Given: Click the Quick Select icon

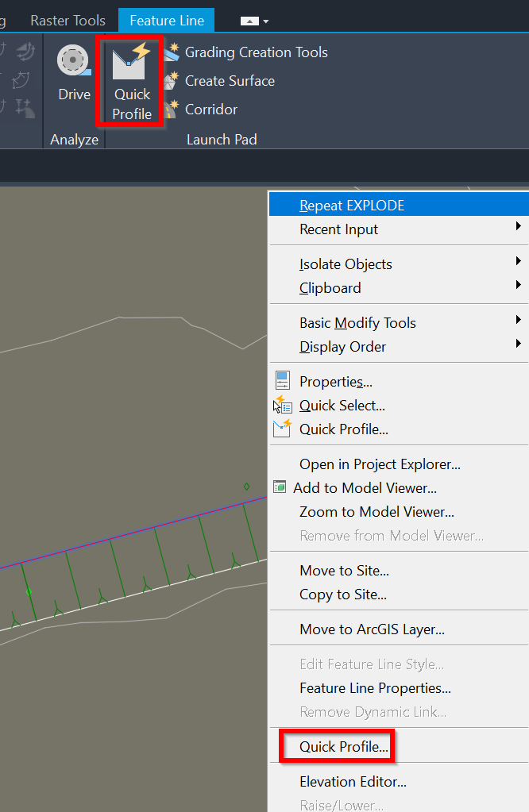Looking at the screenshot, I should click(x=283, y=405).
